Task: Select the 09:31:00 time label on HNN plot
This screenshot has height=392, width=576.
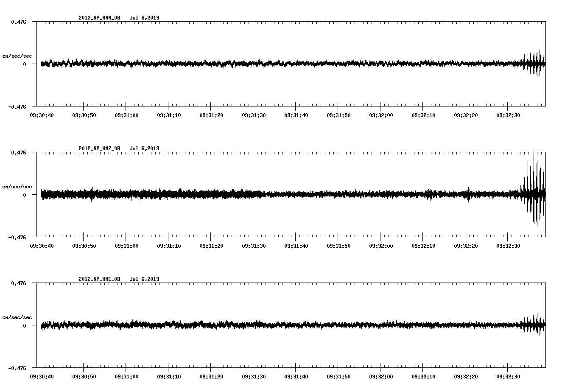Action: [x=126, y=115]
